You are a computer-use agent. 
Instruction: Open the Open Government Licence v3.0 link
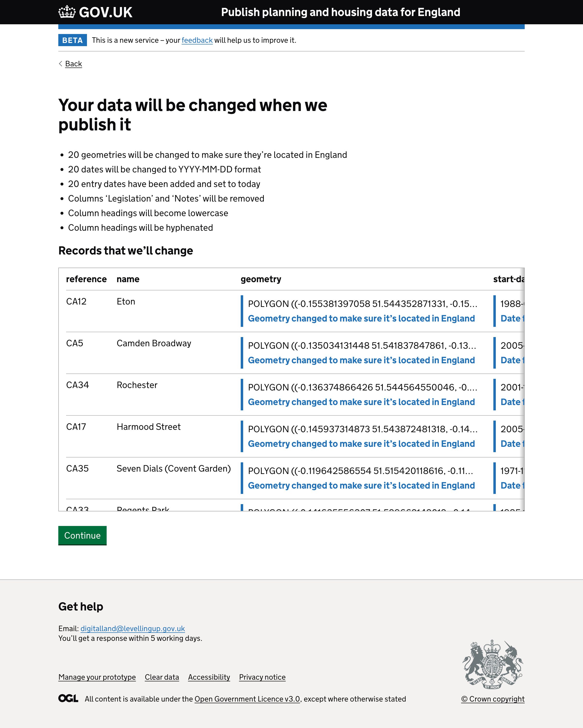247,699
